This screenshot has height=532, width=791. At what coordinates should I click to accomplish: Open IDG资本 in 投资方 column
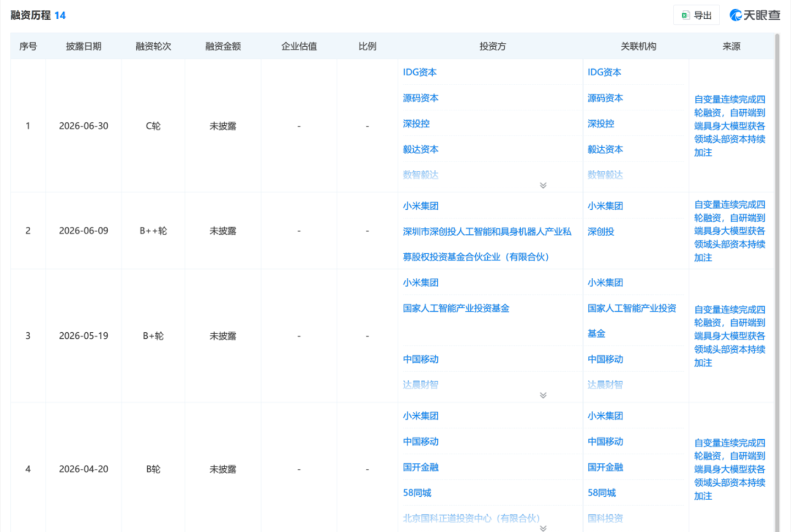pyautogui.click(x=420, y=72)
